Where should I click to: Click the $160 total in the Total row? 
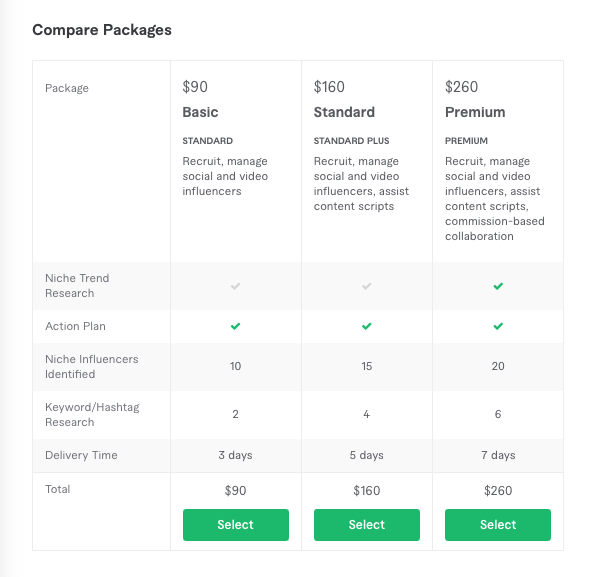[367, 491]
